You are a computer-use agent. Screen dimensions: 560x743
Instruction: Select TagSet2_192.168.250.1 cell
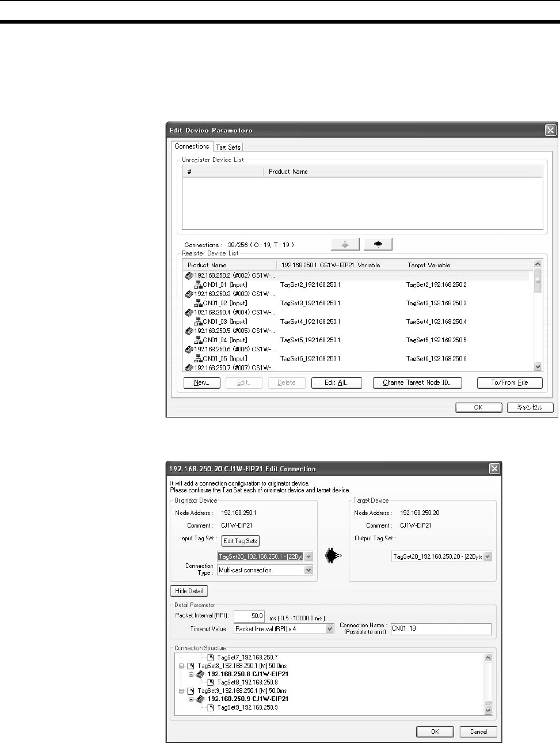[x=310, y=285]
